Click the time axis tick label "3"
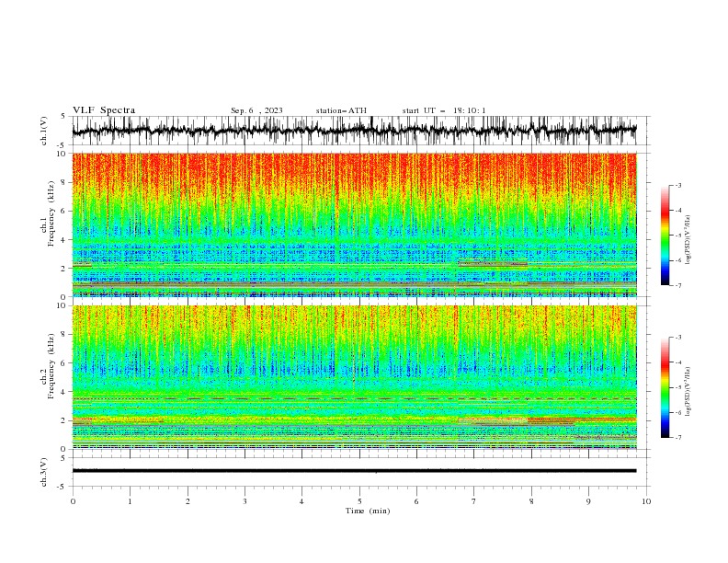The height and width of the screenshot is (563, 728). (245, 501)
